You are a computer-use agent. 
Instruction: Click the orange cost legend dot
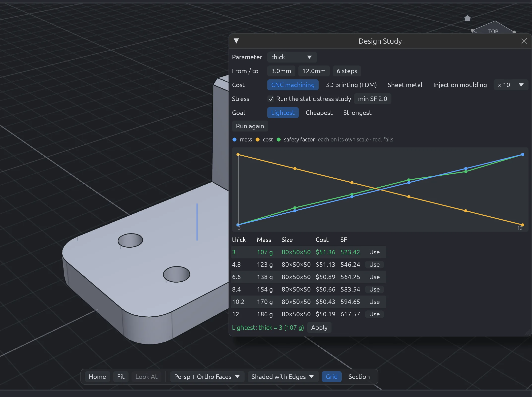(x=258, y=139)
